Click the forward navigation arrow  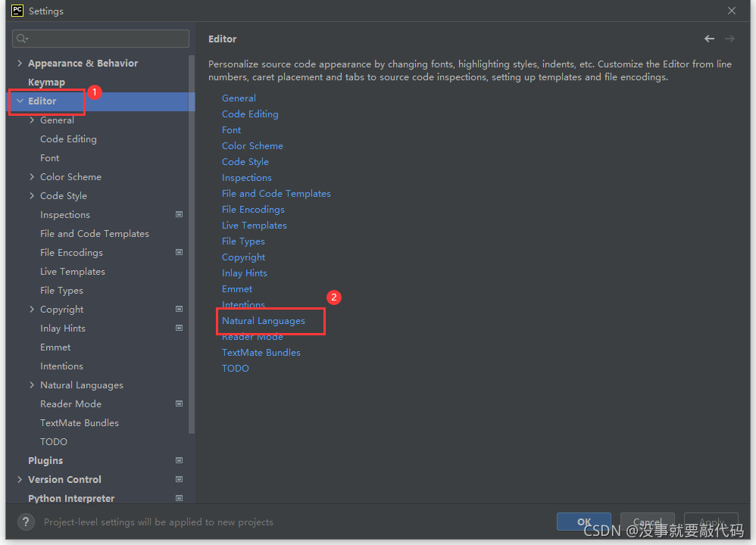click(x=729, y=39)
